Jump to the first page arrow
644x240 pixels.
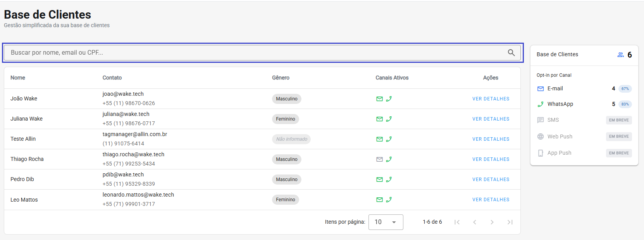point(457,222)
